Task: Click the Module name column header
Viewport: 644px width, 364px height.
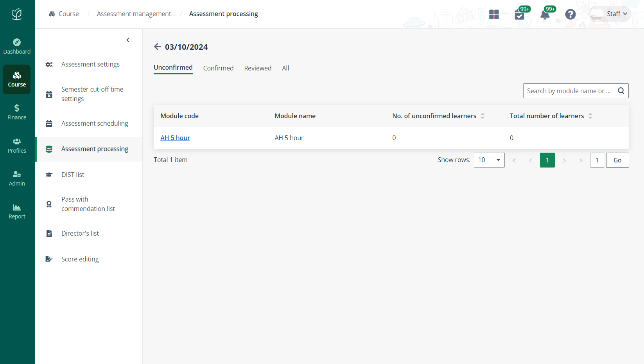Action: point(295,116)
